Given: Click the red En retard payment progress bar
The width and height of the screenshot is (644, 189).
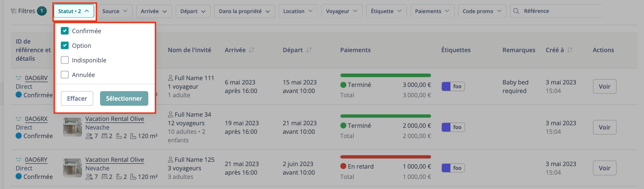Looking at the screenshot, I should point(386,157).
